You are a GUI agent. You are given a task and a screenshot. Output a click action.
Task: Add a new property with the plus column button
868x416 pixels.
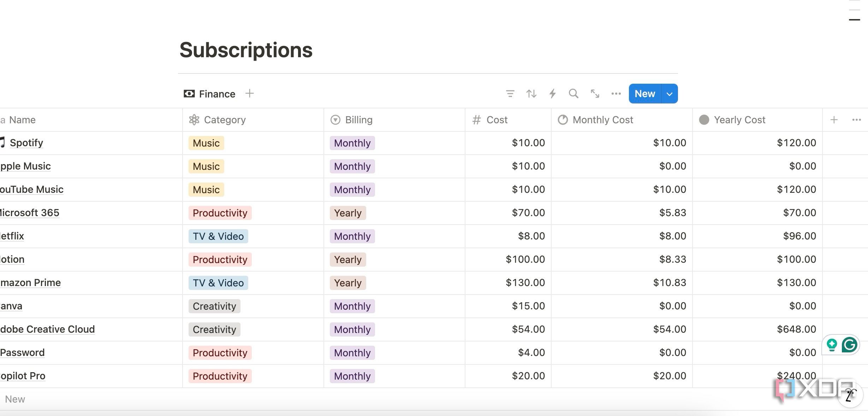tap(833, 120)
